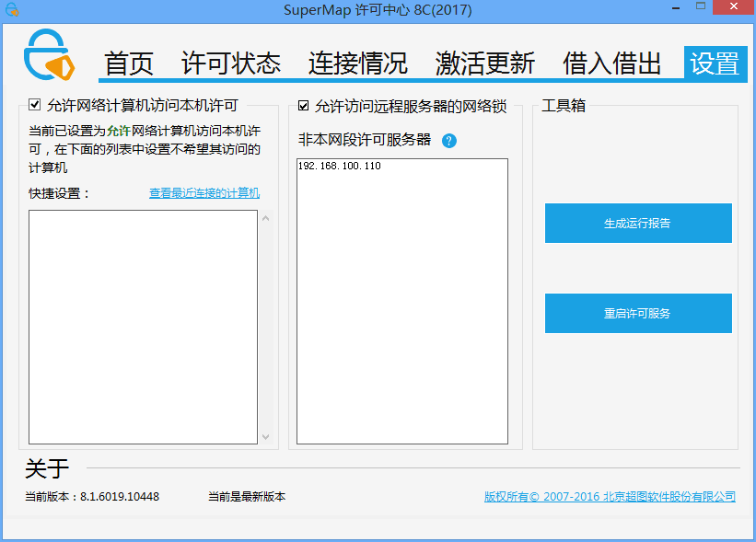Screen dimensions: 756x542
Task: Click the 工具箱 group heading
Action: [564, 106]
